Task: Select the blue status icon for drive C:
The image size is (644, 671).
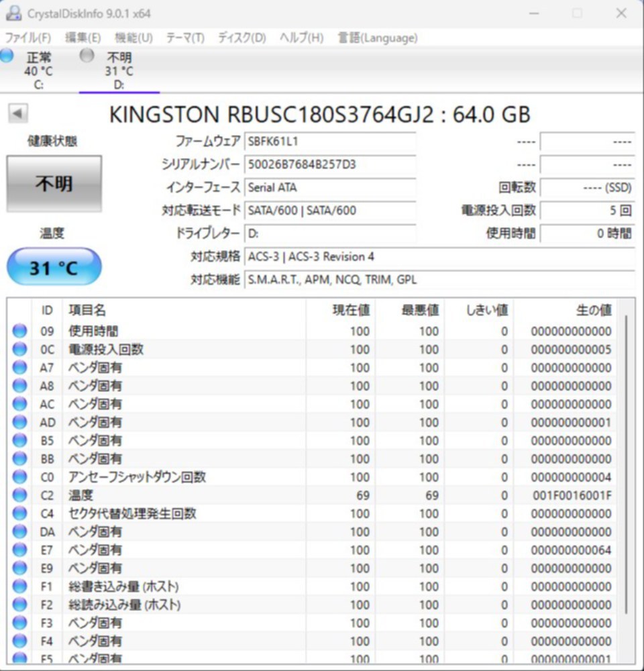Action: [x=6, y=56]
